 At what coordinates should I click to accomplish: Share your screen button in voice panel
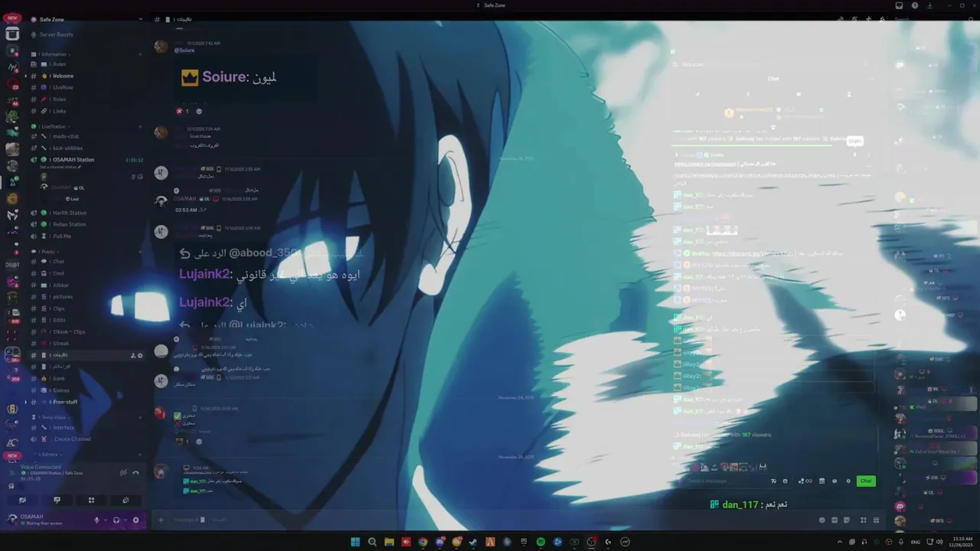click(57, 500)
